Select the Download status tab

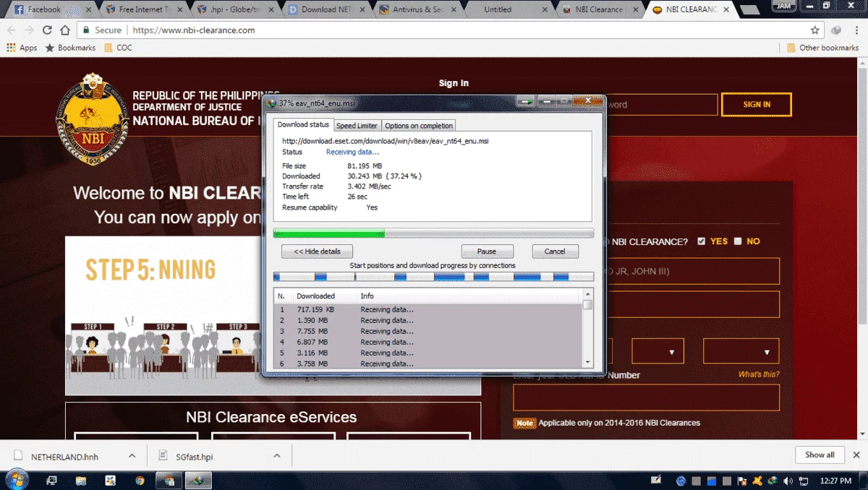pyautogui.click(x=303, y=125)
